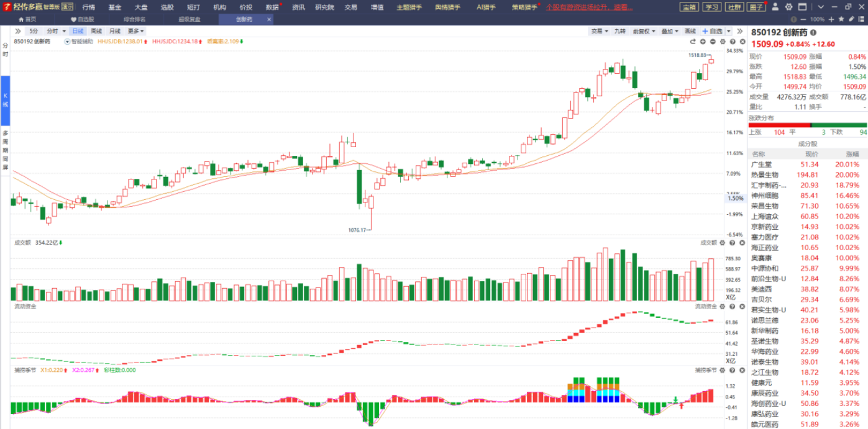Select 多周期同屏 sidebar view
Screen dimensions: 868x429
tap(5, 150)
